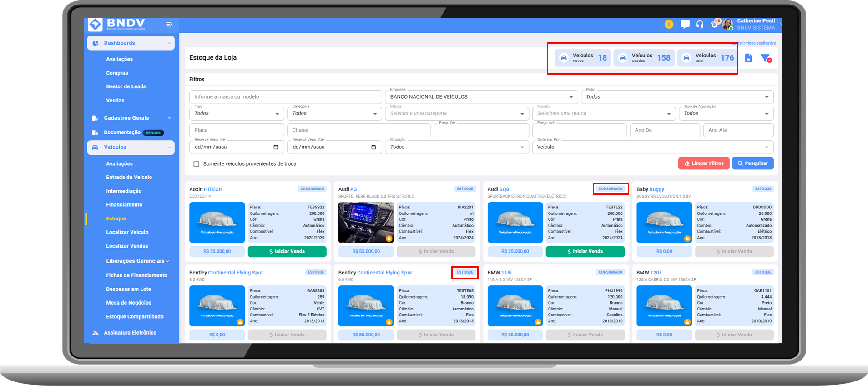Click the Cadastros Gerais sidebar icon
The width and height of the screenshot is (868, 386).
95,118
